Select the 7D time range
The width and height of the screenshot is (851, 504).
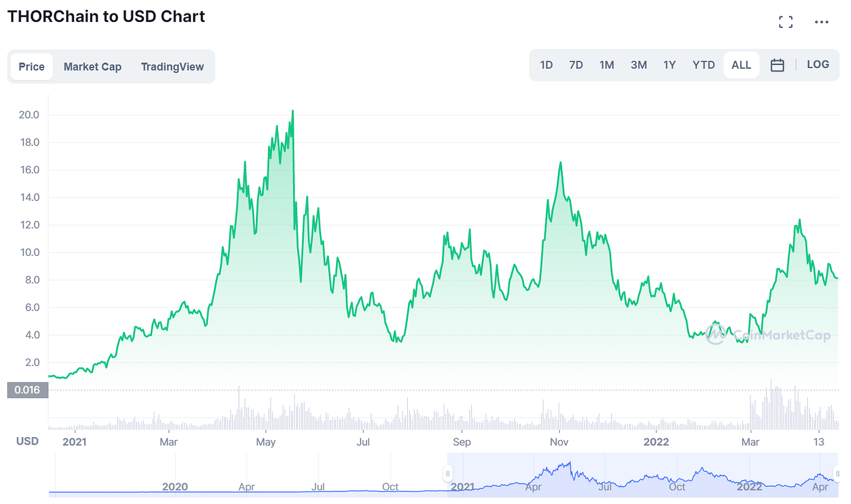576,65
